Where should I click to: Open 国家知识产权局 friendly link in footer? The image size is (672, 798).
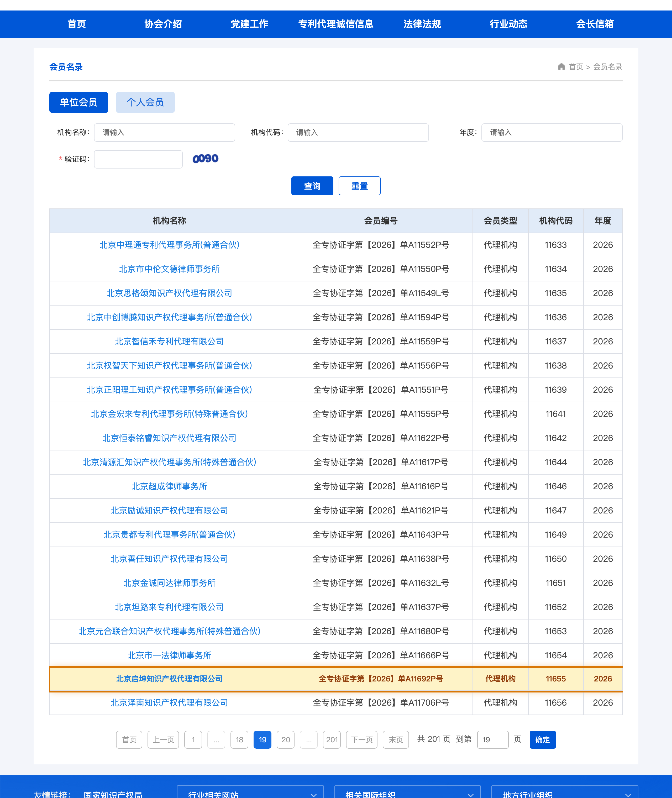pos(113,795)
